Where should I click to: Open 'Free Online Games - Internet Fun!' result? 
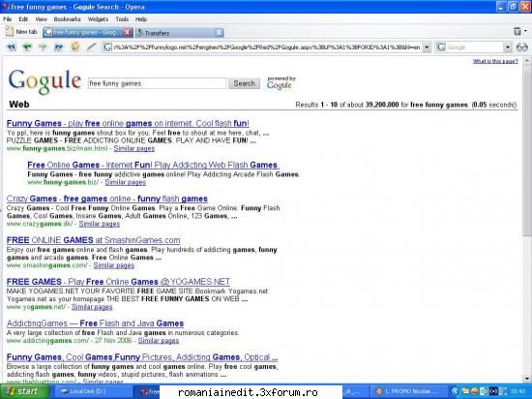[x=153, y=165]
